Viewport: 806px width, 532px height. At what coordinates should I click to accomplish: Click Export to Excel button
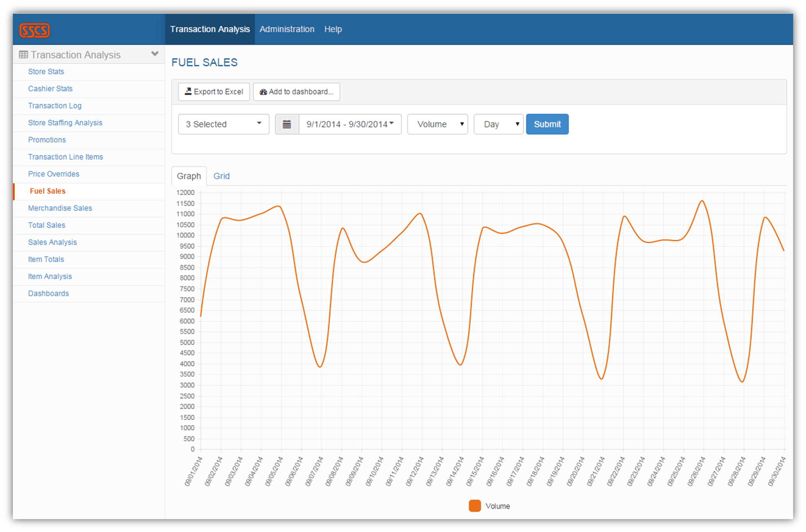click(214, 92)
